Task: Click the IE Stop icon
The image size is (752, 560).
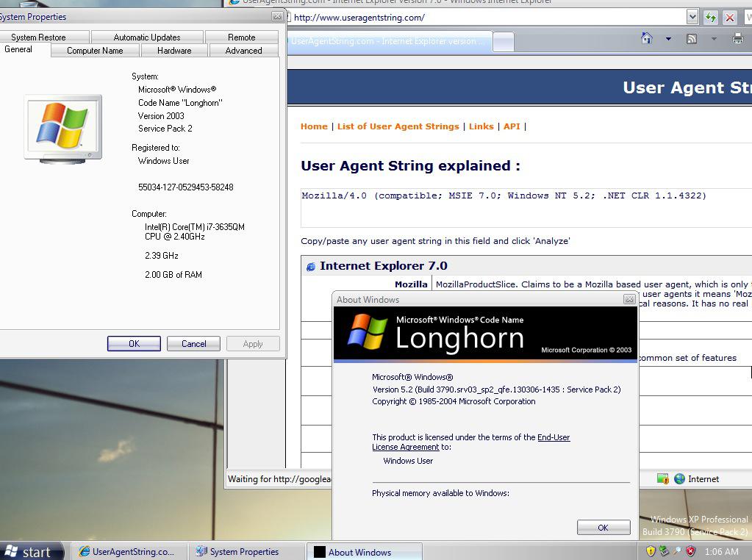Action: click(730, 18)
